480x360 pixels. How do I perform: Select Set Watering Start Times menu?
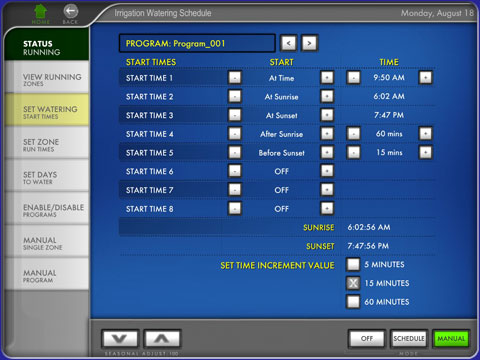(47, 110)
